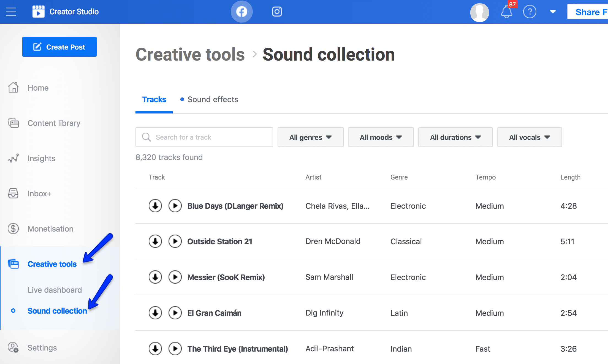Switch to Instagram platform icon
This screenshot has width=608, height=364.
pyautogui.click(x=277, y=12)
